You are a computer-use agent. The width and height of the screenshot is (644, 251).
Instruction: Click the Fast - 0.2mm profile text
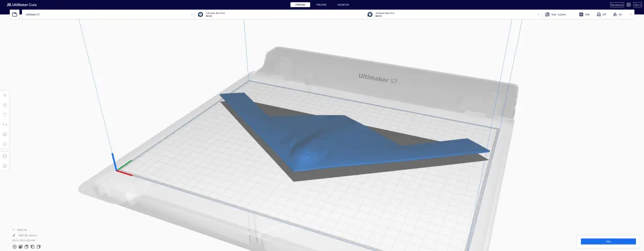559,15
